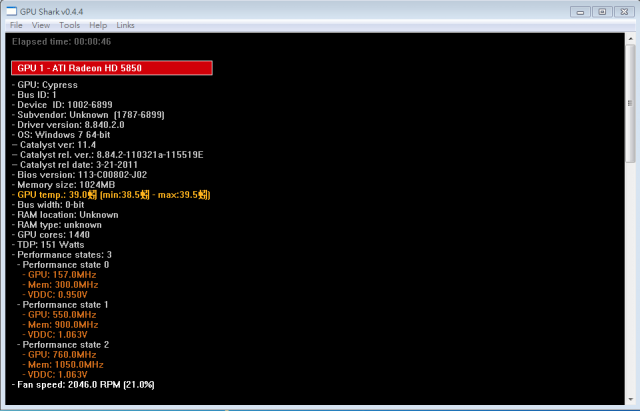Click the Bios version line

[x=80, y=175]
